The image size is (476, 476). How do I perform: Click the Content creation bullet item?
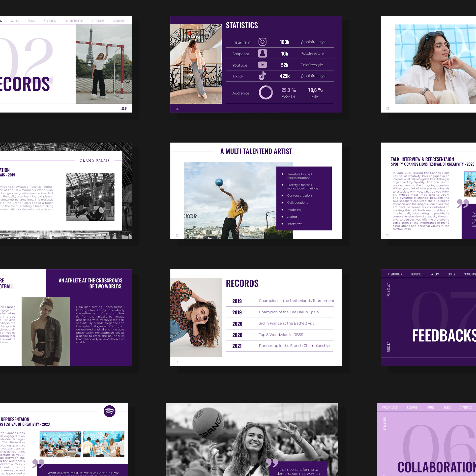tap(299, 196)
